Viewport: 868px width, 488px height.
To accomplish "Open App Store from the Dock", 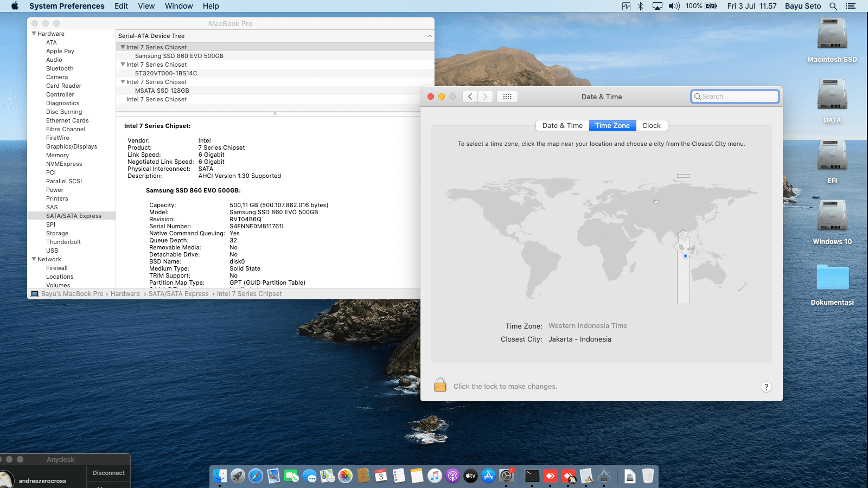I will (488, 476).
